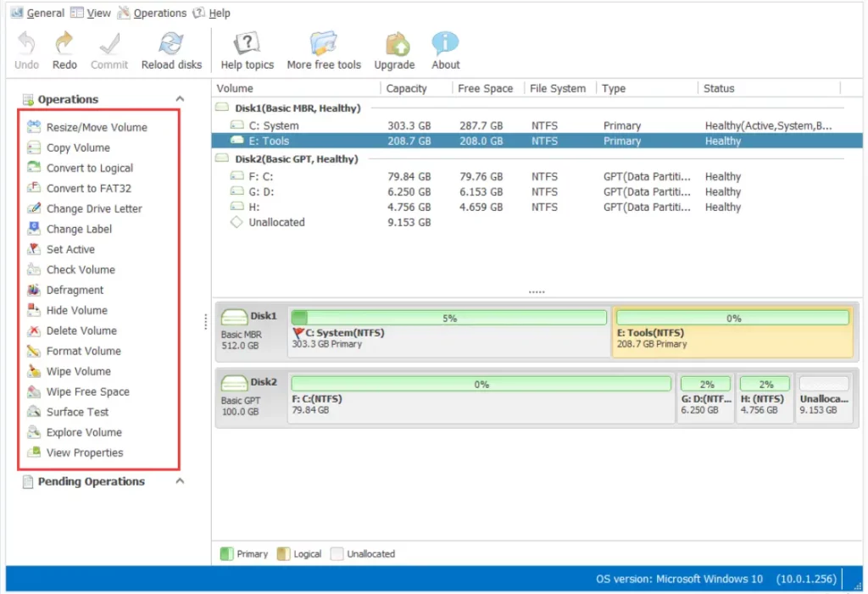Select the Unallocated block on Disk2 map
This screenshot has height=594, width=868.
pyautogui.click(x=824, y=397)
